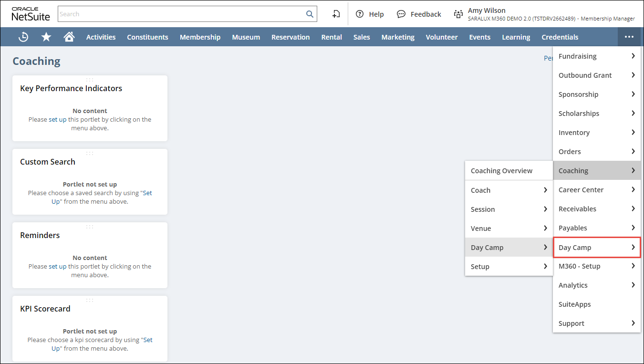Click the role switcher icon beside Amy Wilson
This screenshot has width=644, height=364.
(458, 14)
